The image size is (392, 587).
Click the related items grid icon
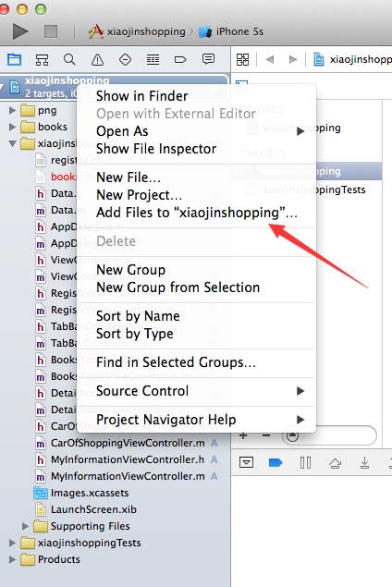pos(242,59)
